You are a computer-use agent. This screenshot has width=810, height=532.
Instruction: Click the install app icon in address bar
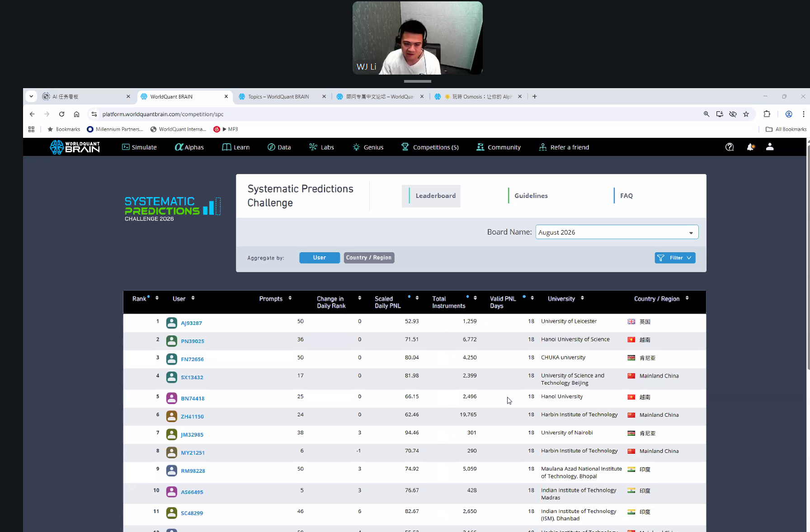(720, 114)
